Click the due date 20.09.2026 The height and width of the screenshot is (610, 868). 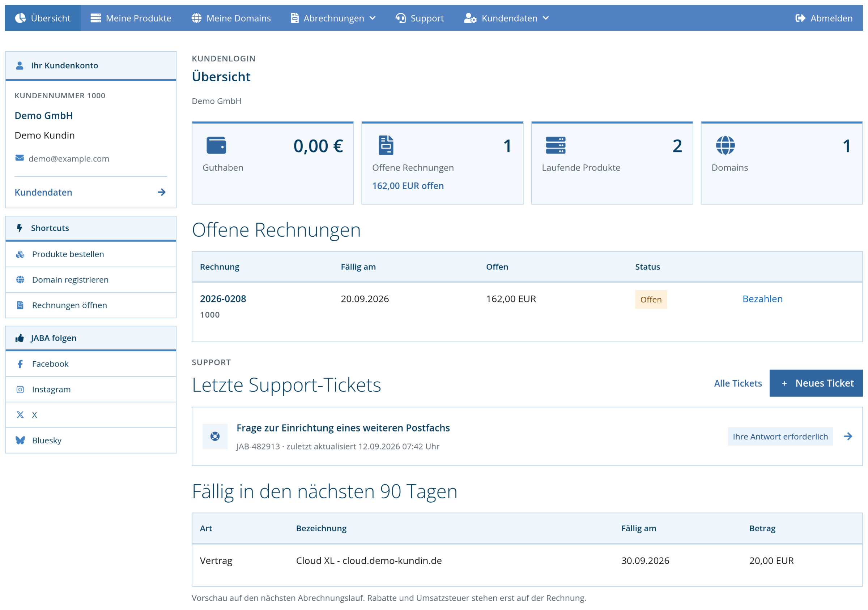[365, 299]
